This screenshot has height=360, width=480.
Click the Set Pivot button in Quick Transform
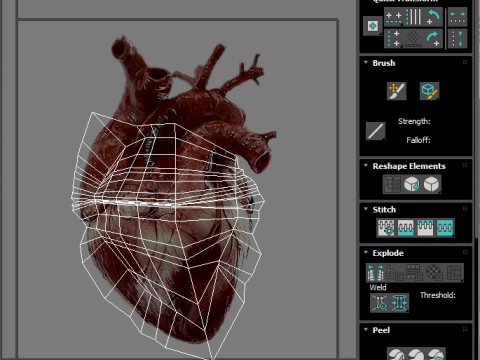(x=372, y=26)
